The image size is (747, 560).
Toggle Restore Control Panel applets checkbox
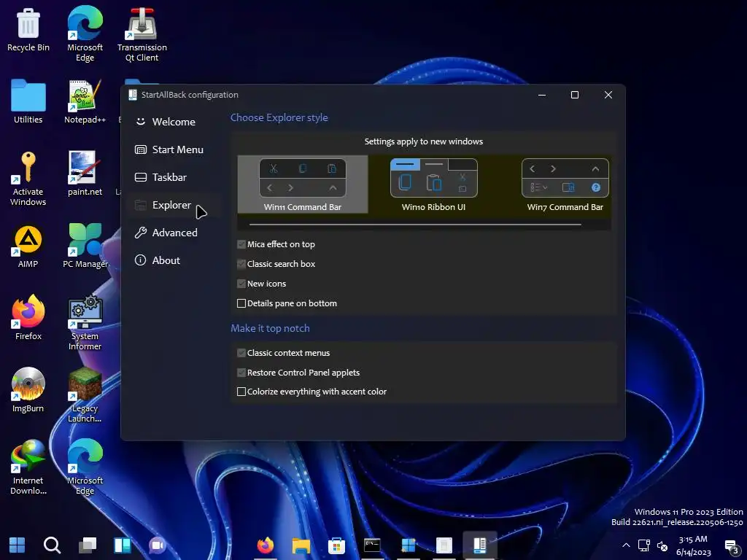pyautogui.click(x=241, y=373)
